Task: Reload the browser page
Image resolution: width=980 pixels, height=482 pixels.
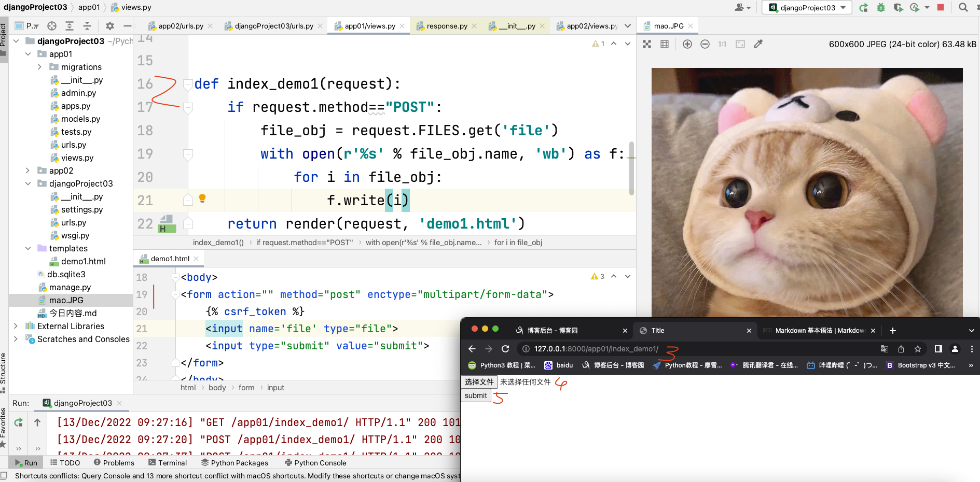Action: (505, 349)
